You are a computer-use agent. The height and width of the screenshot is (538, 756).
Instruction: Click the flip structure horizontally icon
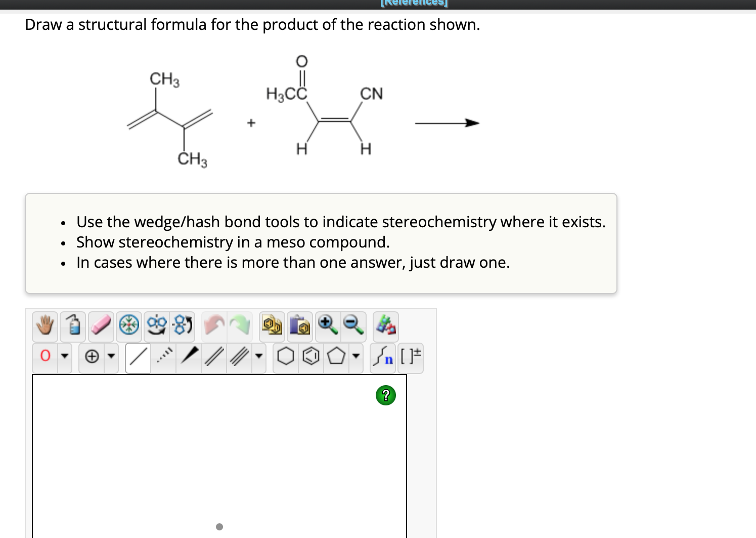click(x=157, y=325)
